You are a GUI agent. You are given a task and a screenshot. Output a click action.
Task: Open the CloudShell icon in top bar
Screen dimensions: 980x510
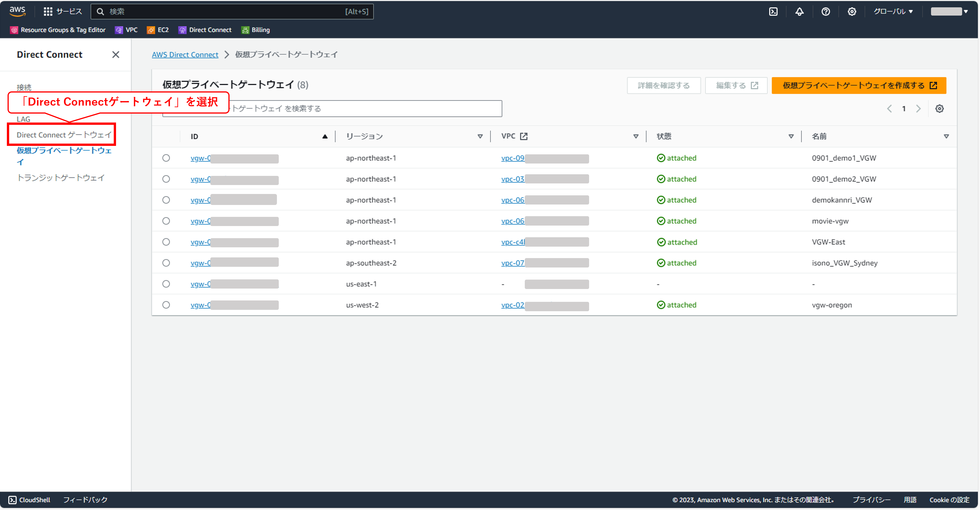pyautogui.click(x=773, y=11)
